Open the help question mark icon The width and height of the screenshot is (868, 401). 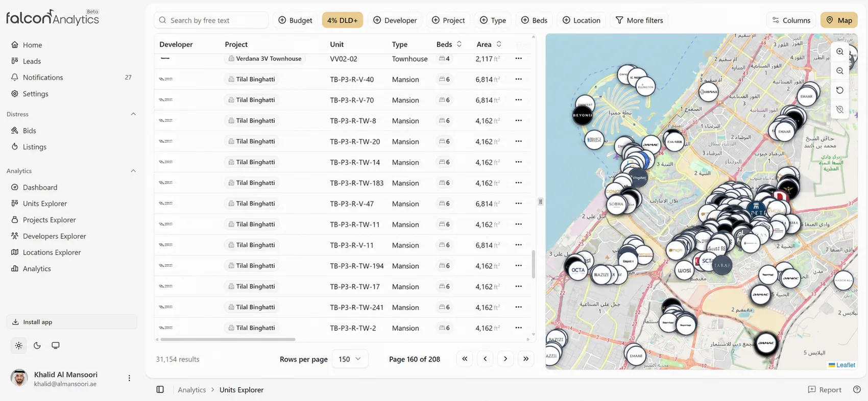(x=857, y=390)
